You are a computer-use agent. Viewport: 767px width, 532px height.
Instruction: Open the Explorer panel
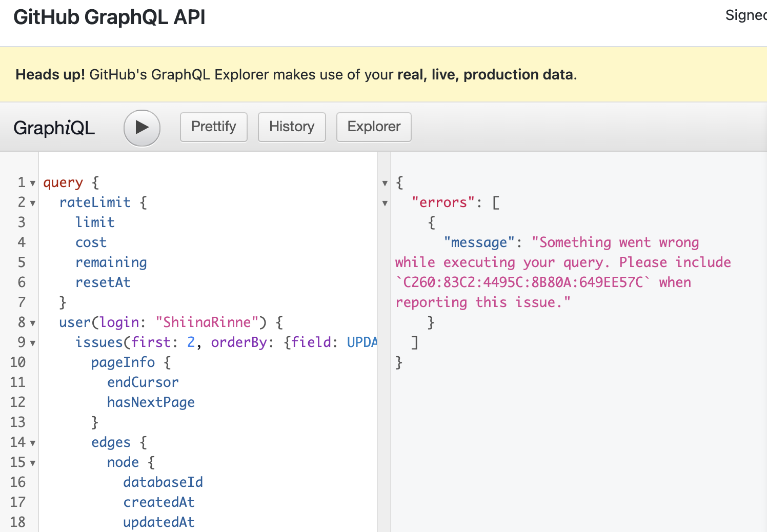pos(373,127)
